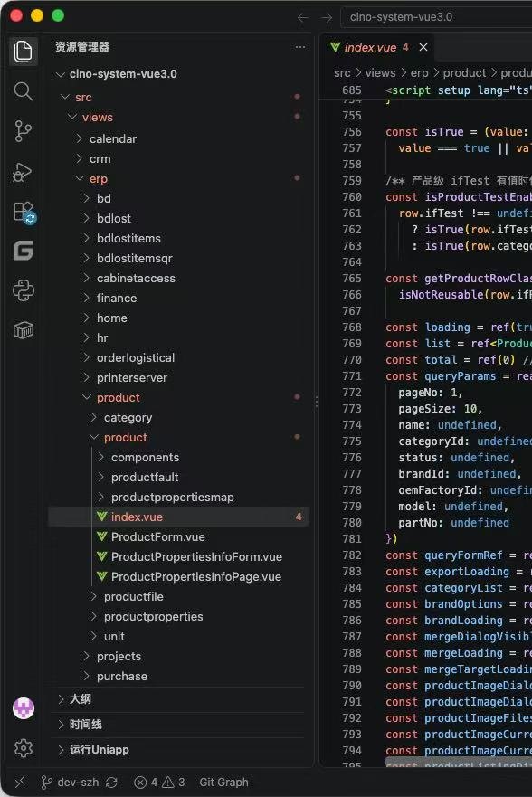Expand the components folder

[179, 457]
